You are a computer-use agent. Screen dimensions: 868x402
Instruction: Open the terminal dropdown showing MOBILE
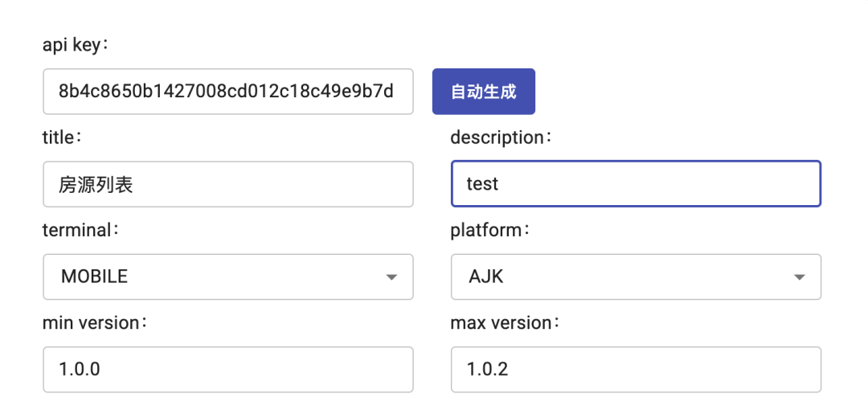(228, 277)
